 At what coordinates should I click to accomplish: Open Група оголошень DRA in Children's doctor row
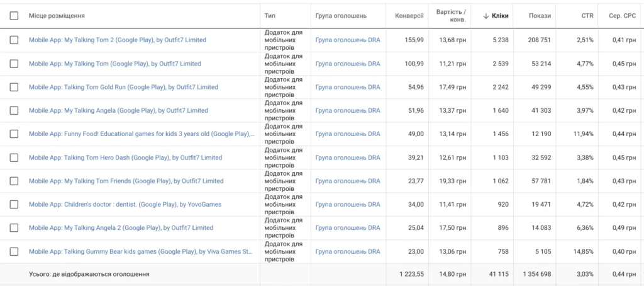(348, 205)
